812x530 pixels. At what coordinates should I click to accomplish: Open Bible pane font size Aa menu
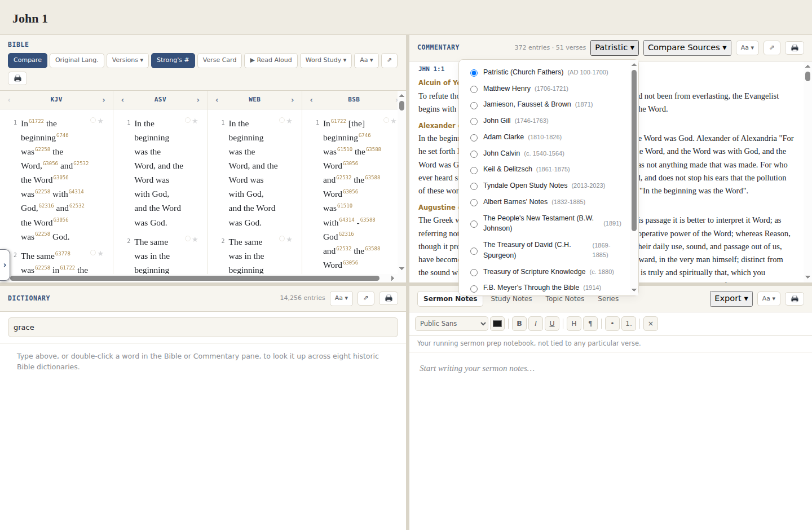coord(367,60)
